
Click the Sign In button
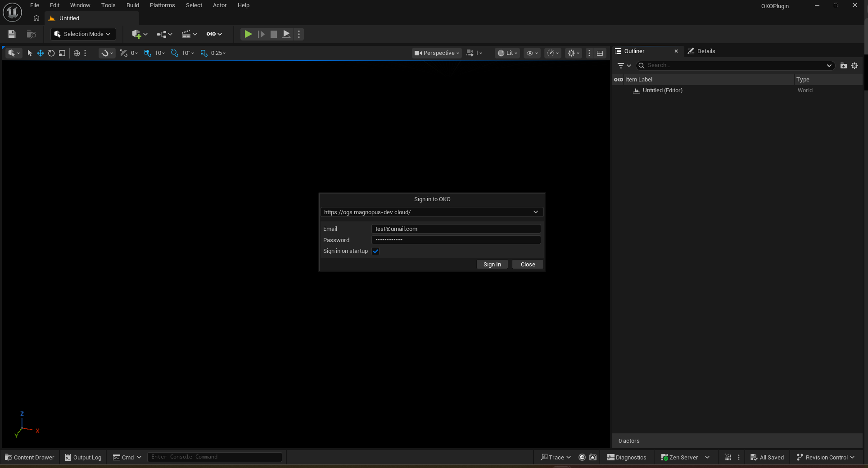(x=492, y=265)
